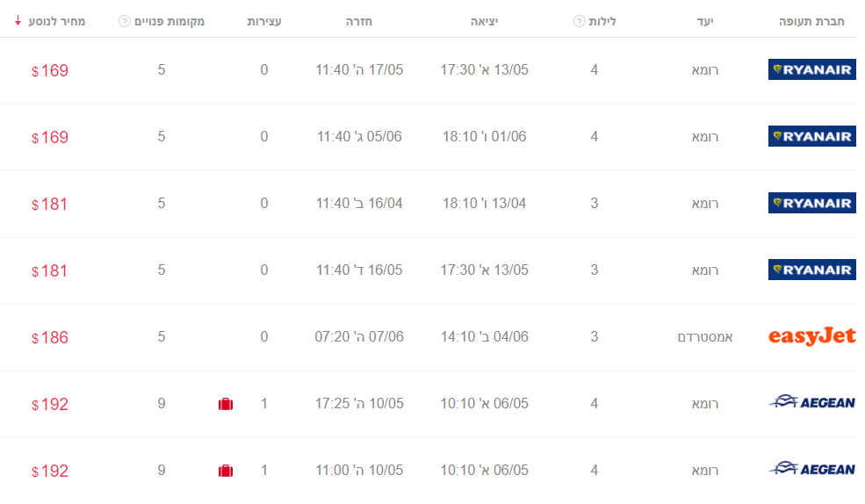The image size is (865, 504).
Task: Select the יעד column header
Action: (x=705, y=21)
